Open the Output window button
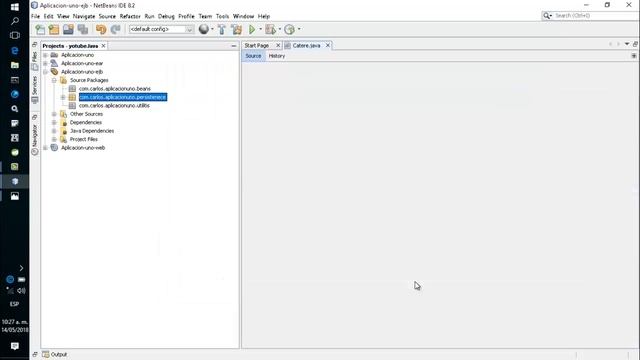The width and height of the screenshot is (640, 360). tap(55, 354)
